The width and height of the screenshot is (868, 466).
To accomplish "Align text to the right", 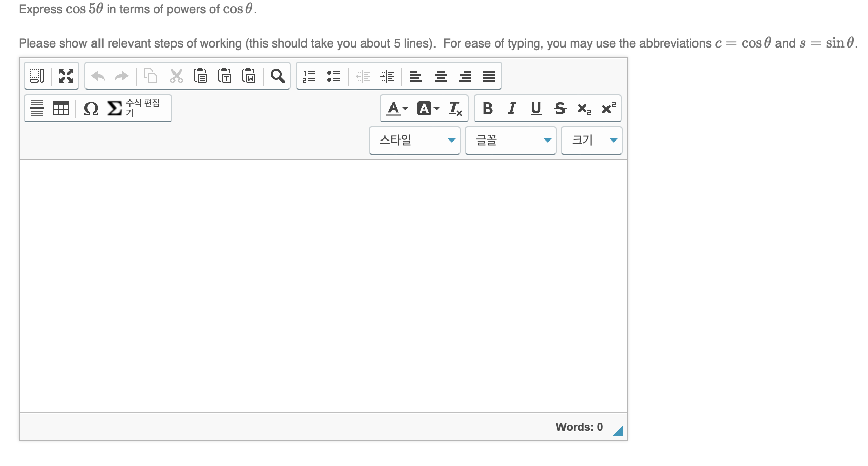I will tap(465, 76).
